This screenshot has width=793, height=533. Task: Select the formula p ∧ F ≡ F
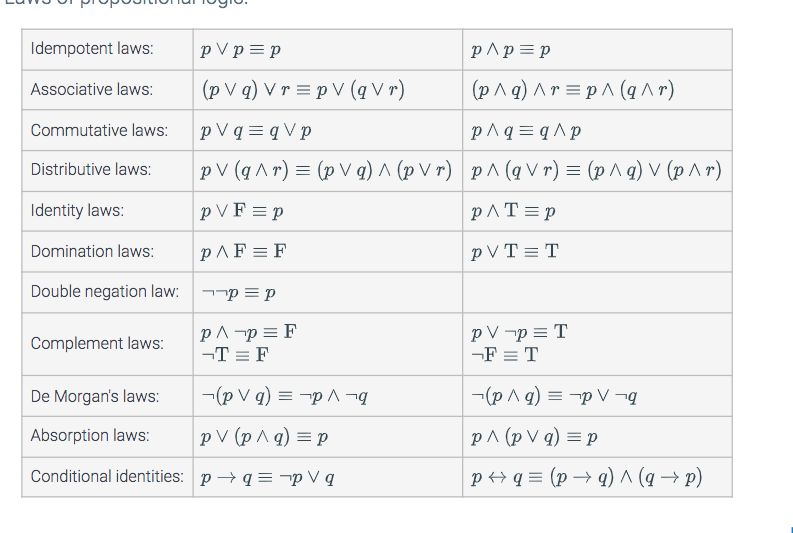(x=243, y=251)
